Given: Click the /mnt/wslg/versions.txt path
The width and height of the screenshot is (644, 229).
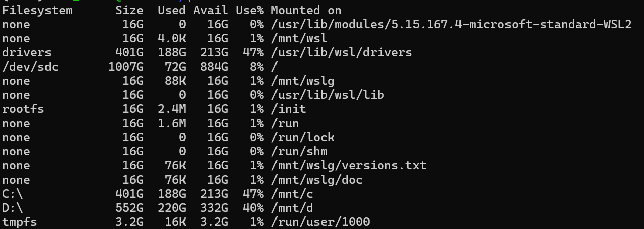Looking at the screenshot, I should [348, 165].
